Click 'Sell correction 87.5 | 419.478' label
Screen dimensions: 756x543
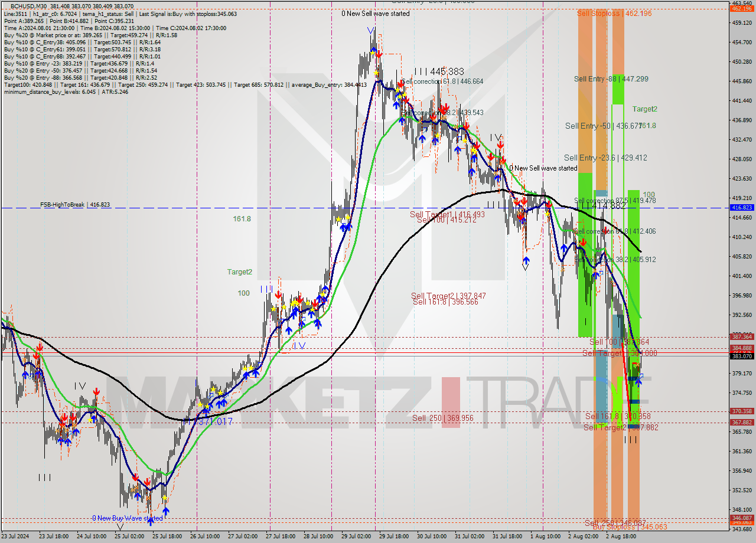(615, 201)
